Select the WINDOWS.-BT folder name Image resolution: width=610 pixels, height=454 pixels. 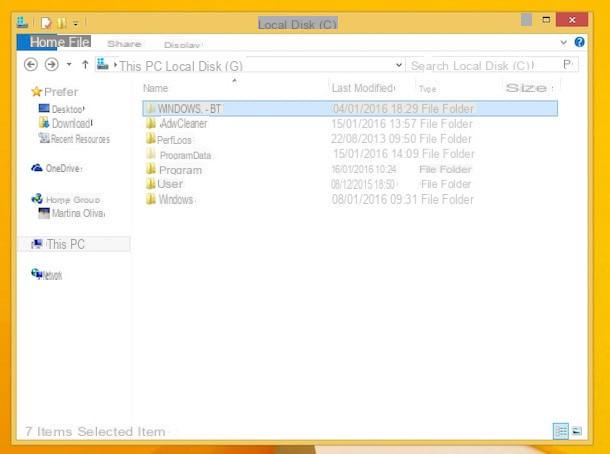pyautogui.click(x=189, y=109)
